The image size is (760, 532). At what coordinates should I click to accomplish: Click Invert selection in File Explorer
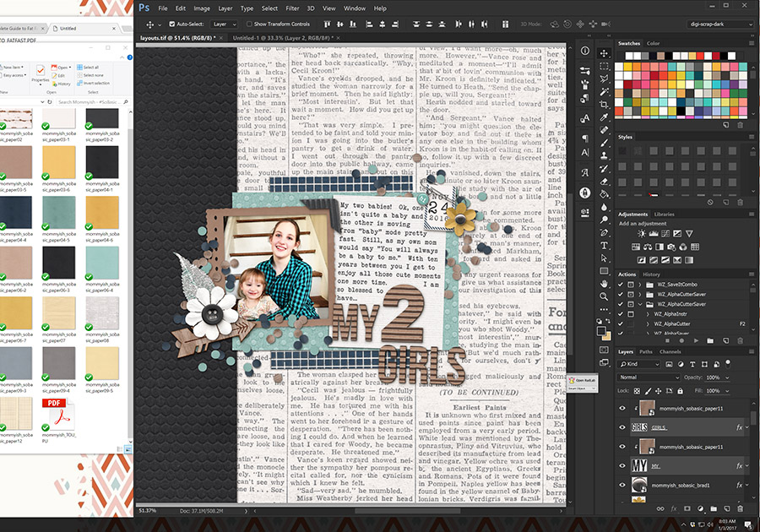tap(93, 84)
